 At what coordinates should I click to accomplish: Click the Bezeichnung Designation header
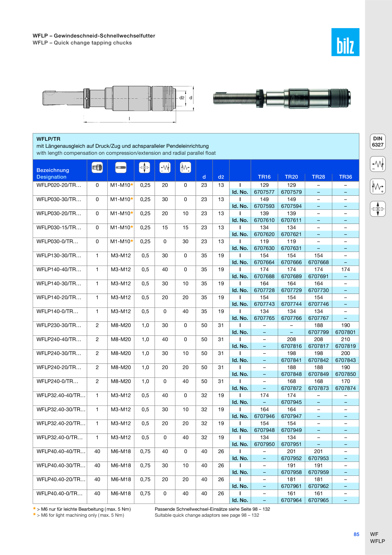click(x=53, y=173)
